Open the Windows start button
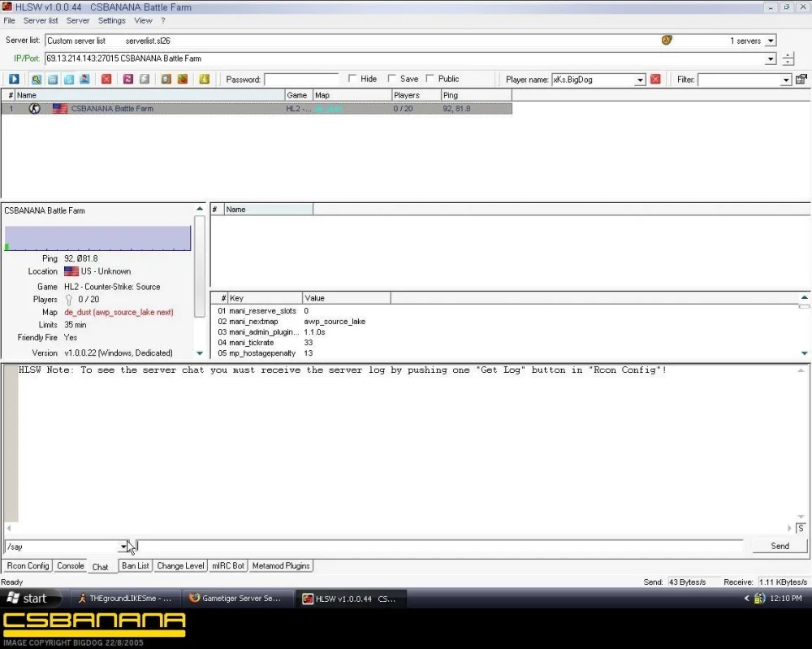The height and width of the screenshot is (649, 812). coord(29,599)
